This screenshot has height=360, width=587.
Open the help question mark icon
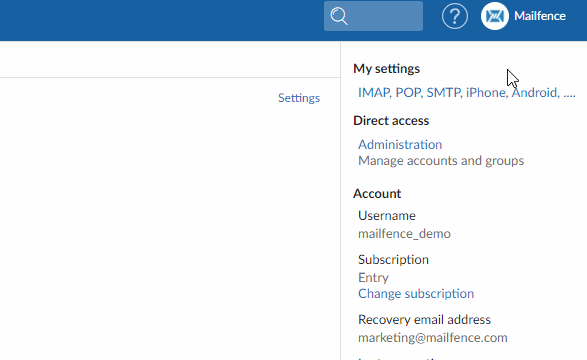click(x=454, y=16)
